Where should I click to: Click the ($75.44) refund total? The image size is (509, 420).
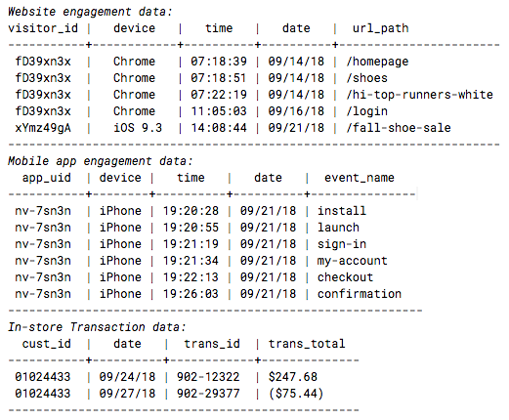296,394
